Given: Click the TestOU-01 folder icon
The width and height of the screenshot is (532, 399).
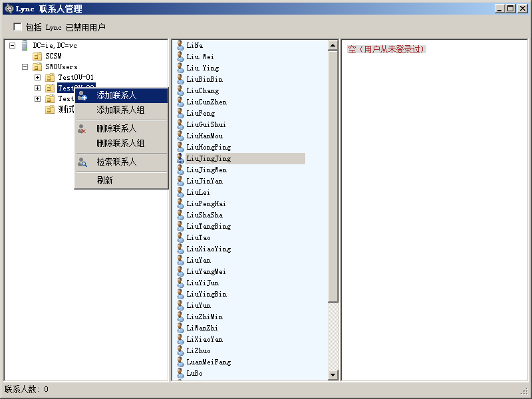Looking at the screenshot, I should pos(50,78).
